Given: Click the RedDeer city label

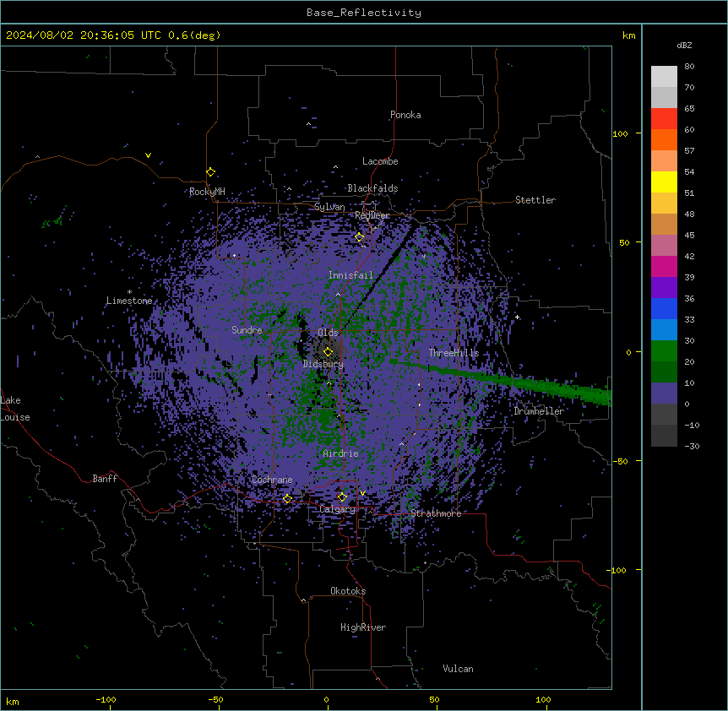Looking at the screenshot, I should [372, 215].
